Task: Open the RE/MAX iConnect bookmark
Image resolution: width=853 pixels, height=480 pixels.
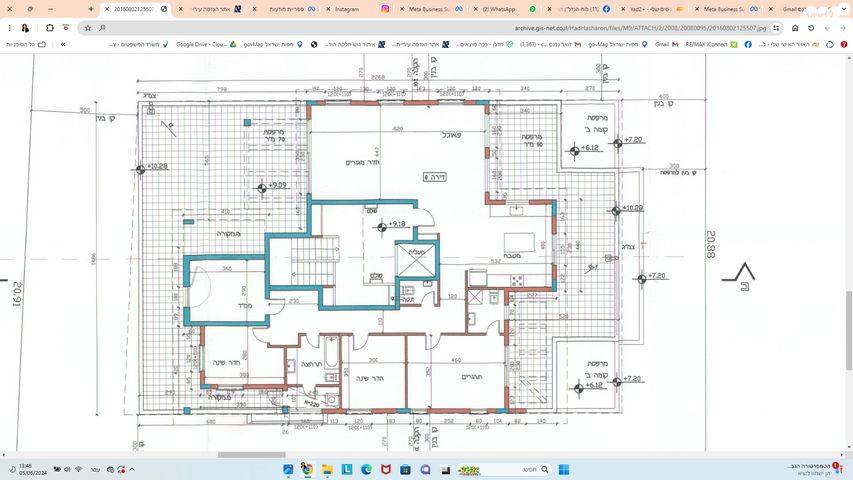Action: coord(710,45)
